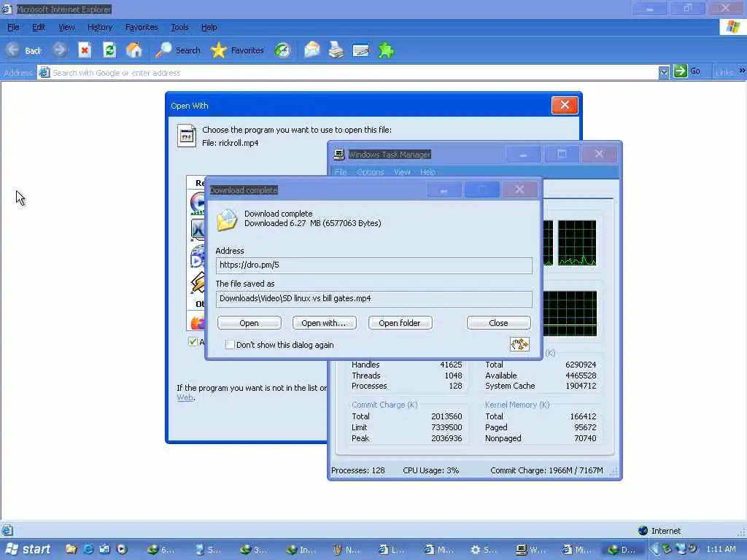
Task: Open the Favorites menu in menu bar
Action: [x=142, y=27]
